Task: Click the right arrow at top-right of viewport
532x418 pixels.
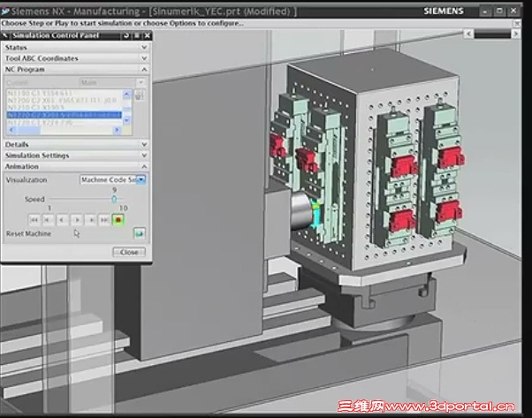Action: click(516, 34)
